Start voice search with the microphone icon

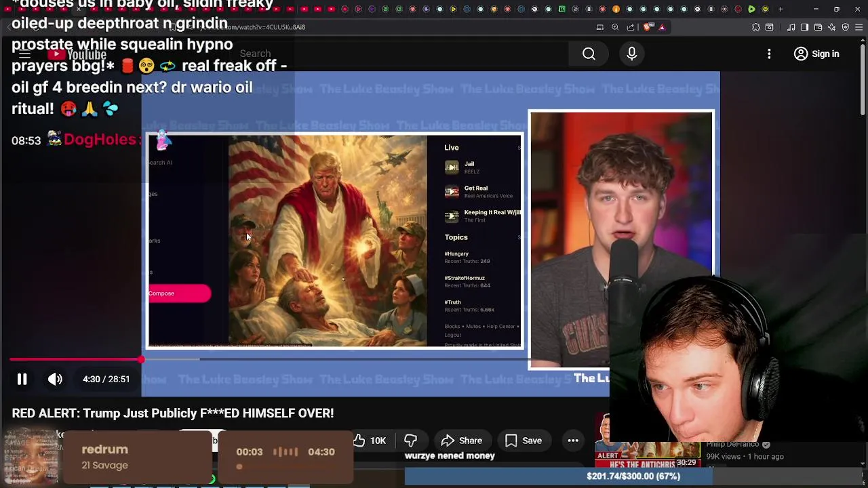631,54
